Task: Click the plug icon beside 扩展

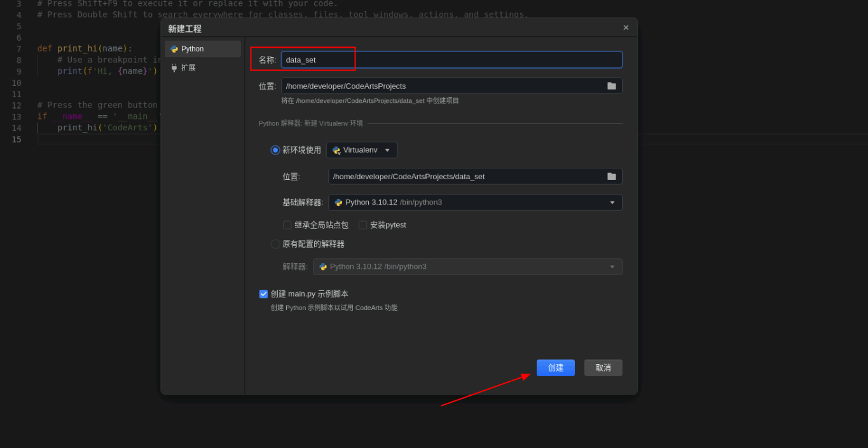Action: (x=174, y=68)
